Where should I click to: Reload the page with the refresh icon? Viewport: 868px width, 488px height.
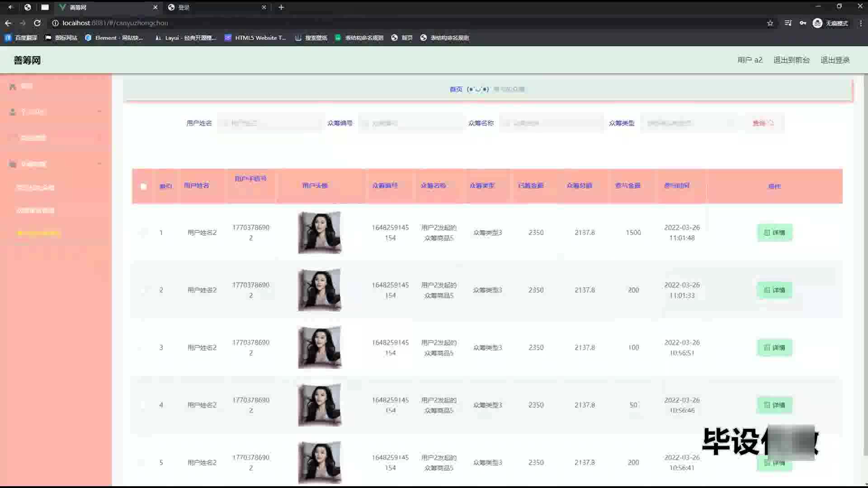point(37,23)
